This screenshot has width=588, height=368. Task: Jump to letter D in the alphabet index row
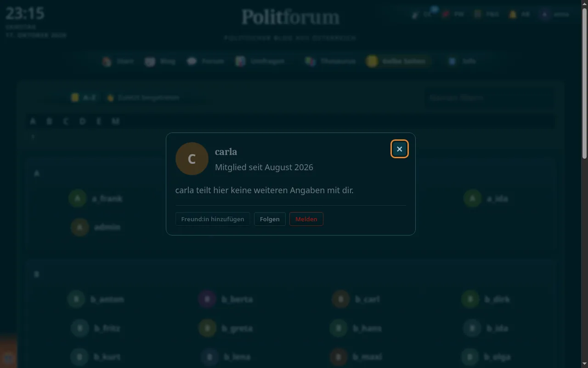tap(82, 121)
